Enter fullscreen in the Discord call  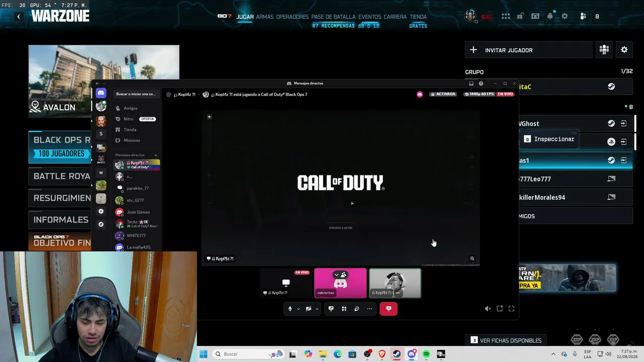(511, 309)
